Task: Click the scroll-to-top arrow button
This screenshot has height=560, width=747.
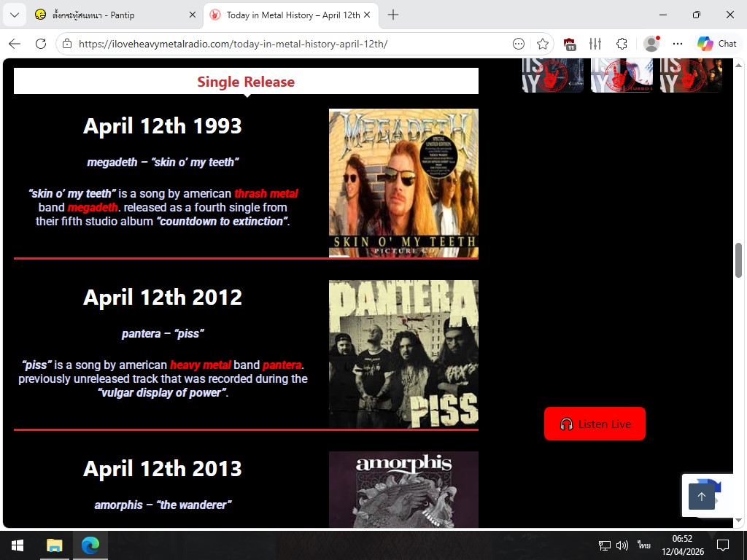Action: (x=701, y=496)
